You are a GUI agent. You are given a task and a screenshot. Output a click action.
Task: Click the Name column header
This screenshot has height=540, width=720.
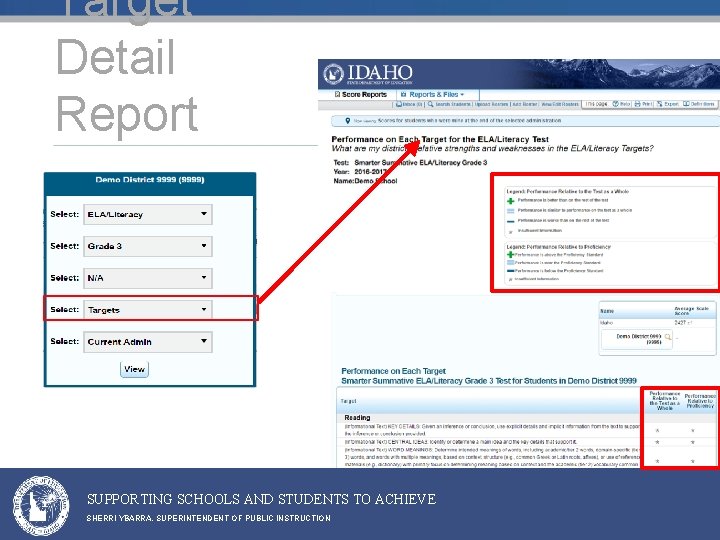click(607, 311)
